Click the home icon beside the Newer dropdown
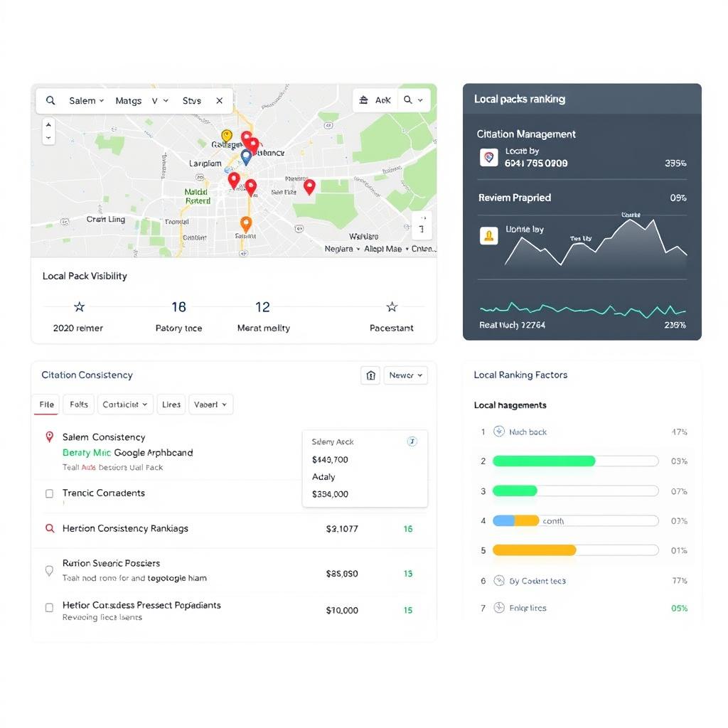The height and width of the screenshot is (728, 728). coord(370,375)
